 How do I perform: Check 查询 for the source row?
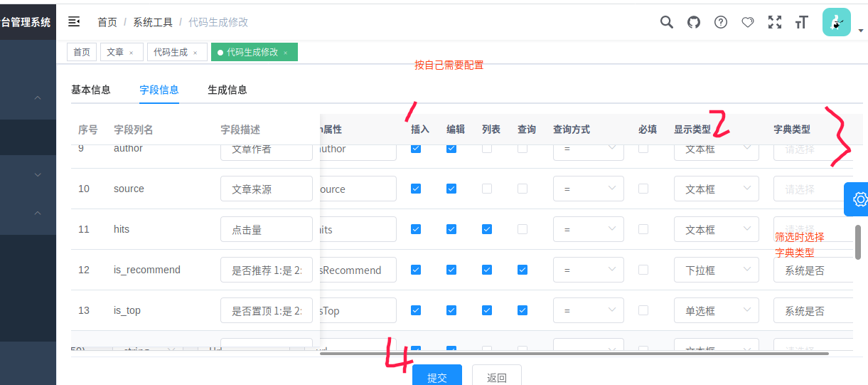[523, 189]
